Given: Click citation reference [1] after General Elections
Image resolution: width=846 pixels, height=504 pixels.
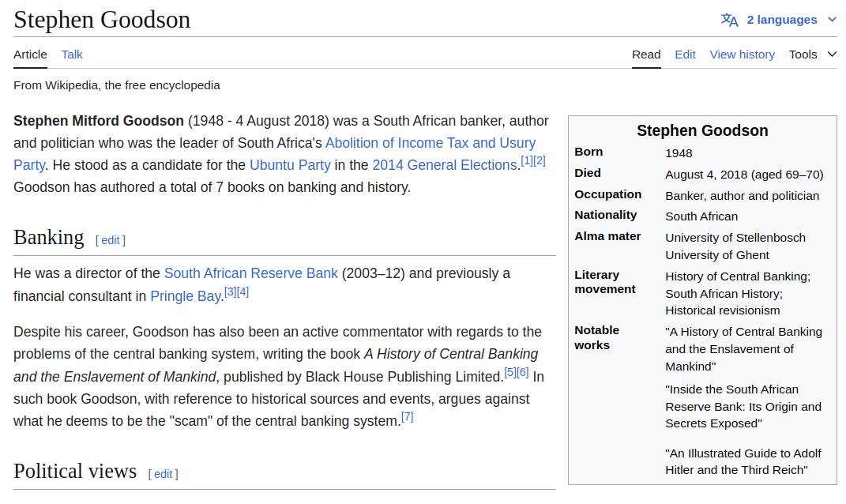Looking at the screenshot, I should [525, 160].
